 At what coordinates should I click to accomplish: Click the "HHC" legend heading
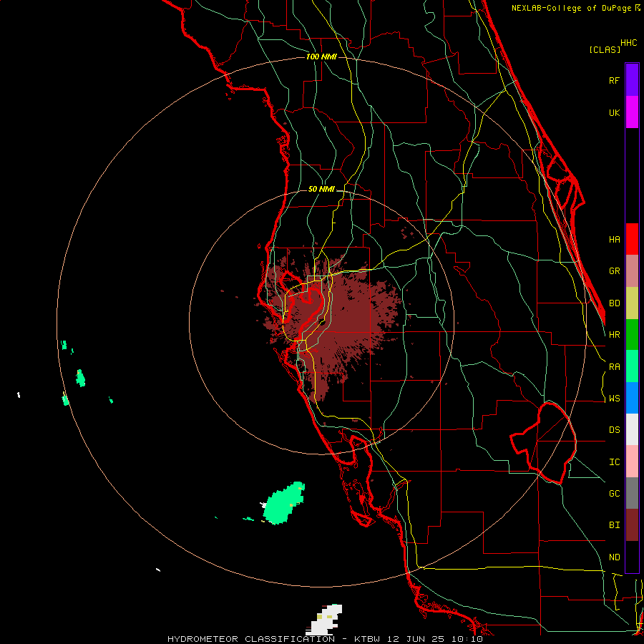tap(629, 43)
